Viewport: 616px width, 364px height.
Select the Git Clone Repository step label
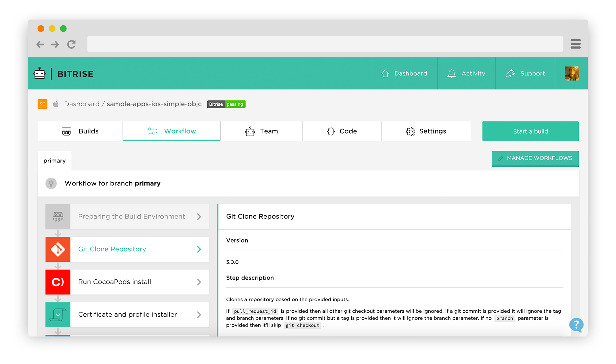coord(112,249)
